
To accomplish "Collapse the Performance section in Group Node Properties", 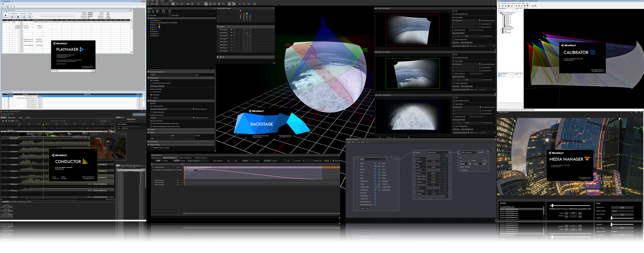I will click(x=148, y=78).
